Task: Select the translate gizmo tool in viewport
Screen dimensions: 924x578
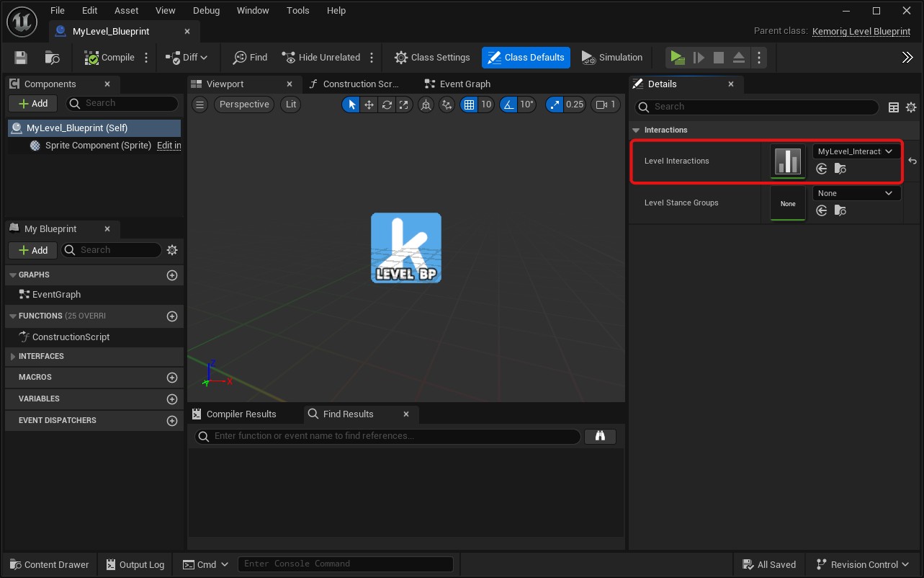Action: click(x=369, y=105)
